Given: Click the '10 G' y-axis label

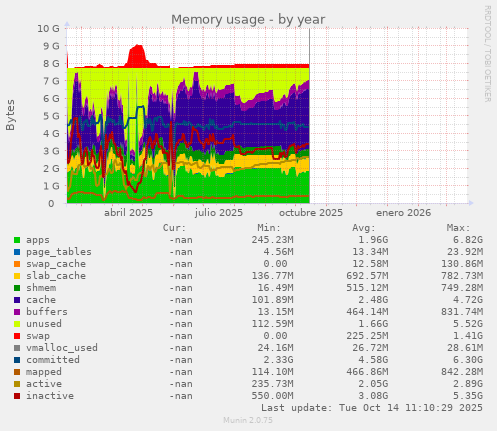Looking at the screenshot, I should (x=48, y=28).
